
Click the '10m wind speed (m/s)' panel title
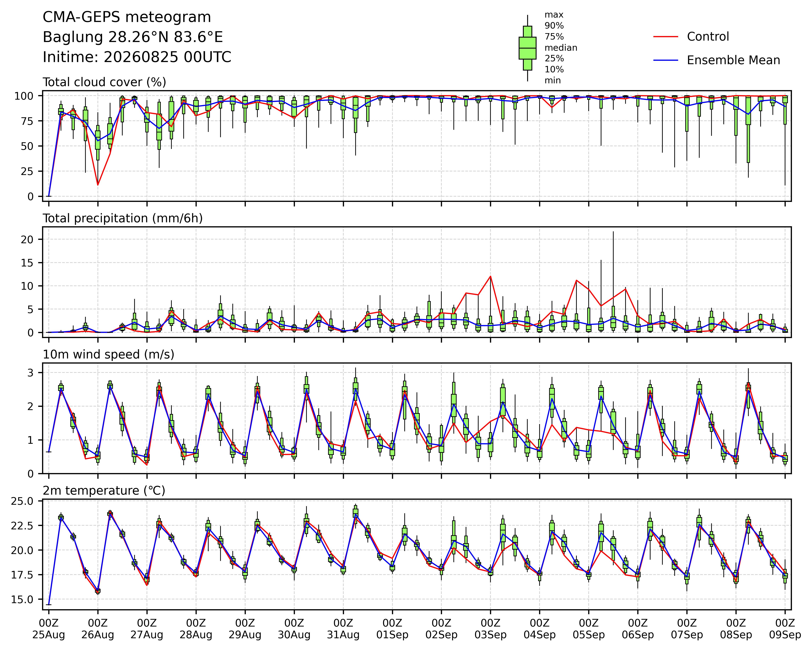click(108, 355)
